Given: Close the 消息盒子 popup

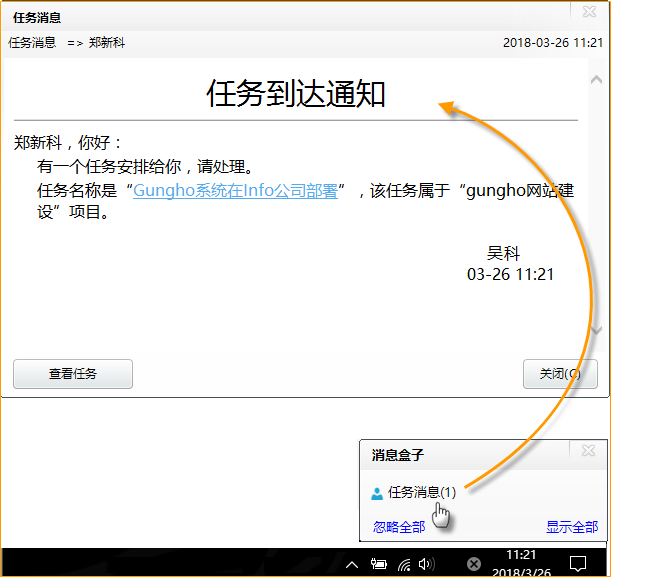Looking at the screenshot, I should pos(588,451).
